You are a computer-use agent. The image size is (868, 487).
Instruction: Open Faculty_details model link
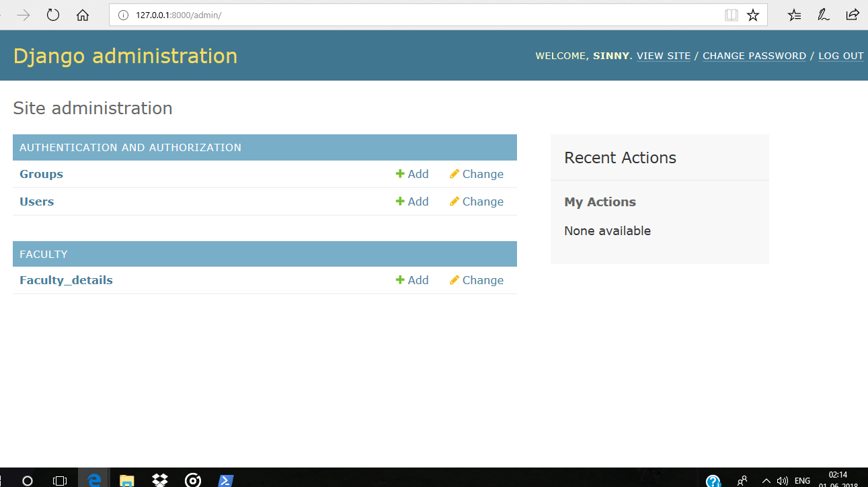66,280
